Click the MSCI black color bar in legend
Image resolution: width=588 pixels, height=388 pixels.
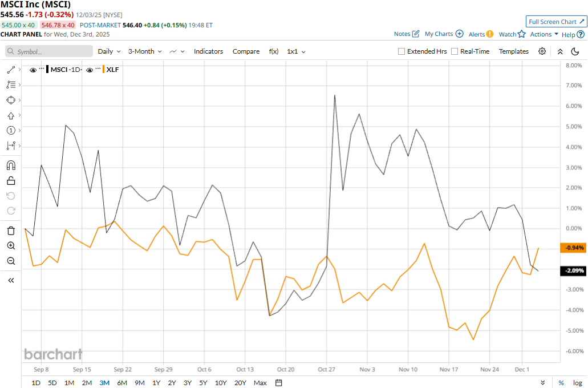(47, 70)
